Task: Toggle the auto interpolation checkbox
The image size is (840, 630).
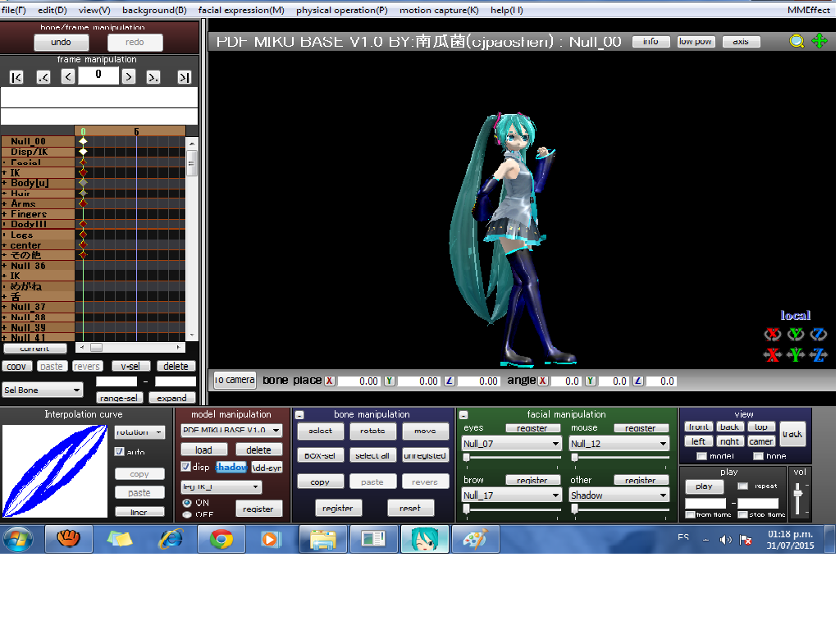Action: (x=120, y=452)
